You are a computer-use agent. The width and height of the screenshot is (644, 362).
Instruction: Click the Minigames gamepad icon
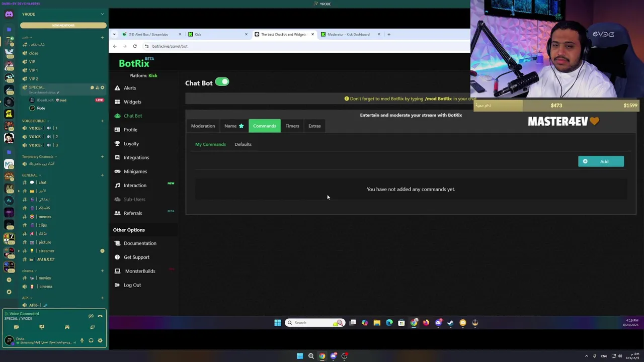pos(117,171)
